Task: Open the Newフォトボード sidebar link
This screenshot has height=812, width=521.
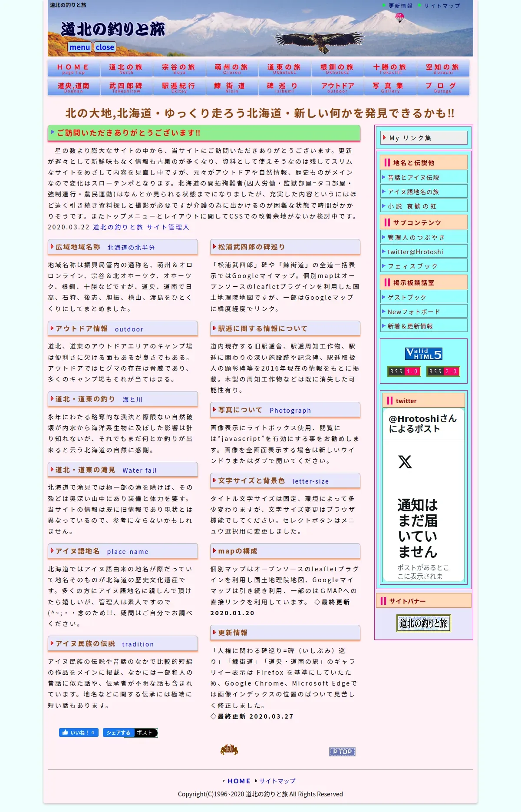Action: click(x=424, y=312)
